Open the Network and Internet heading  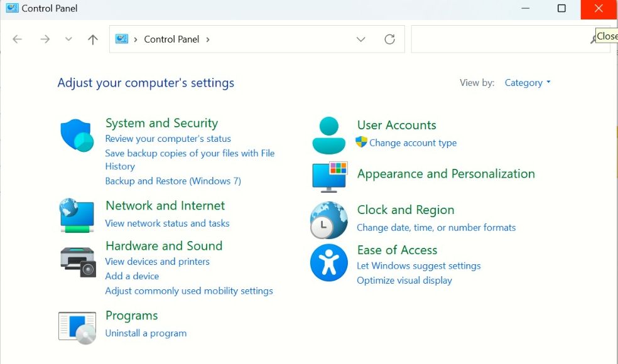point(165,206)
